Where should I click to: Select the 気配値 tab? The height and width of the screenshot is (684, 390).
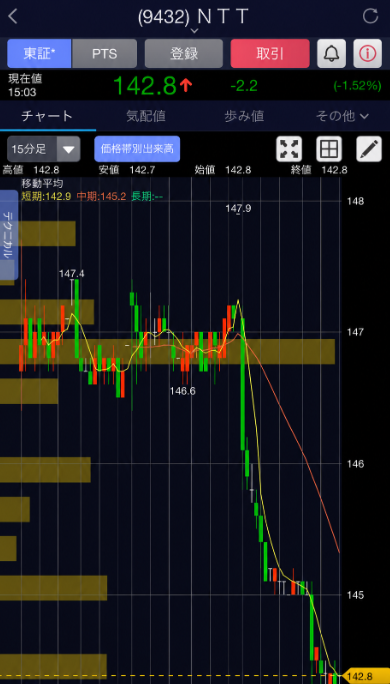(146, 116)
